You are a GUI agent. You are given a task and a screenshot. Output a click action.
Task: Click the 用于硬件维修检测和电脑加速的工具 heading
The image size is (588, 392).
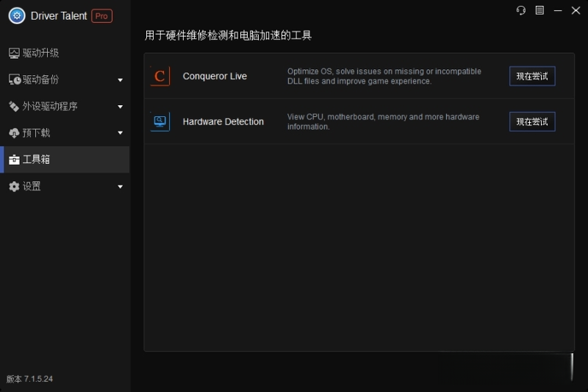228,35
